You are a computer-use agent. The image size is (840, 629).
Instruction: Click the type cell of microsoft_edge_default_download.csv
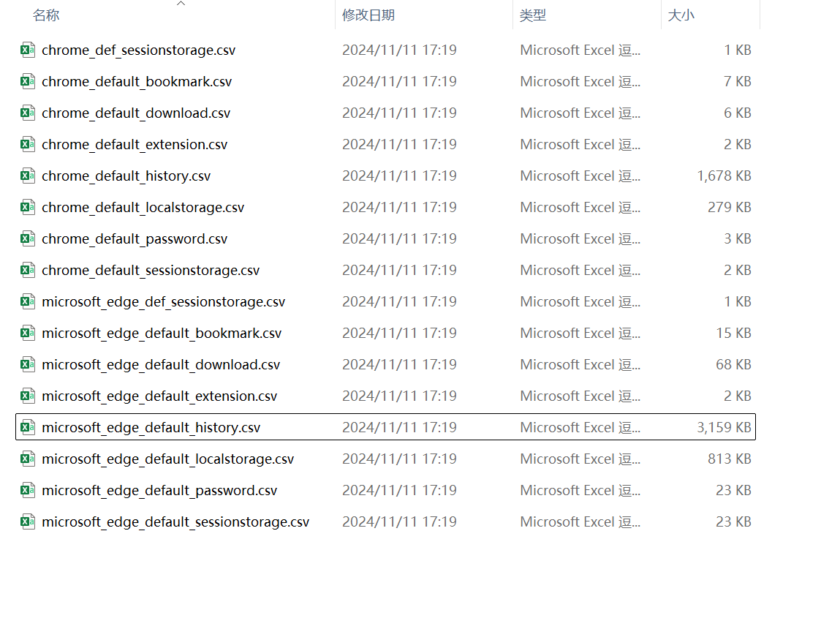[x=580, y=364]
